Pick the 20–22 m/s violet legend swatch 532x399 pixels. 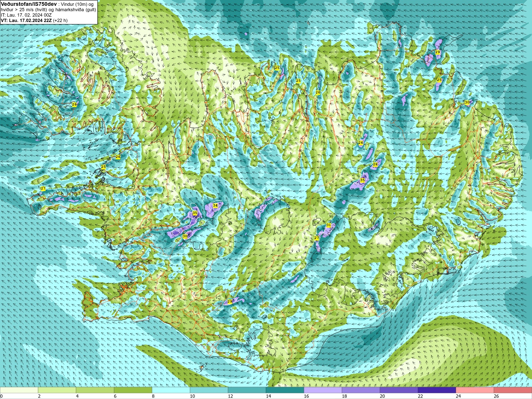399,390
